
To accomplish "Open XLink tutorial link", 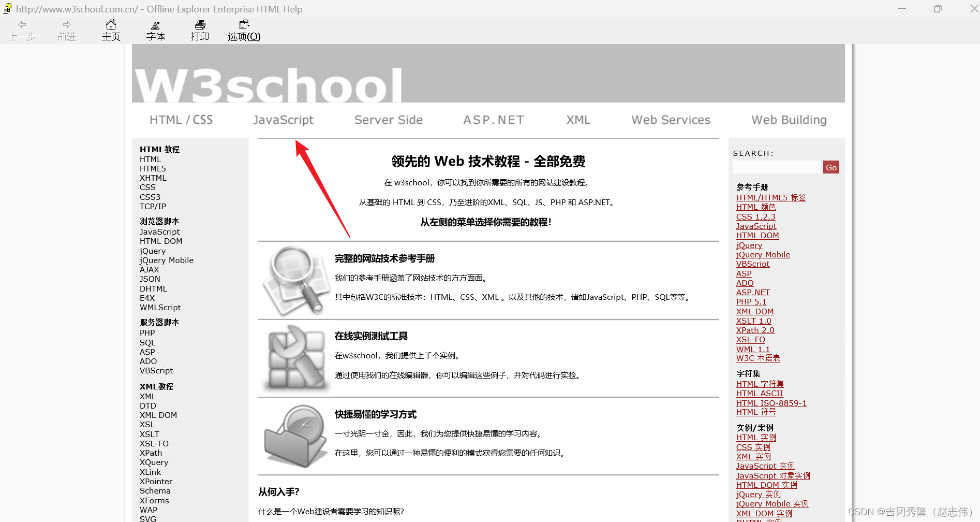I will tap(150, 472).
